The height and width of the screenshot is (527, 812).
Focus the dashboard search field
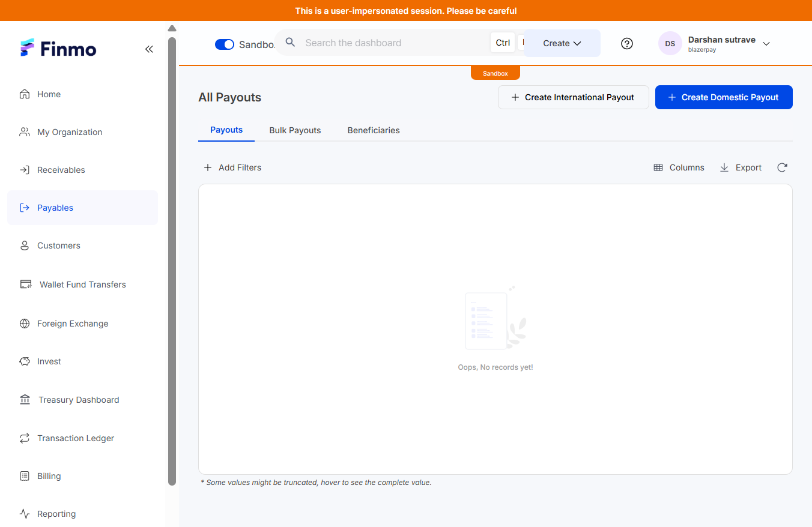click(393, 43)
